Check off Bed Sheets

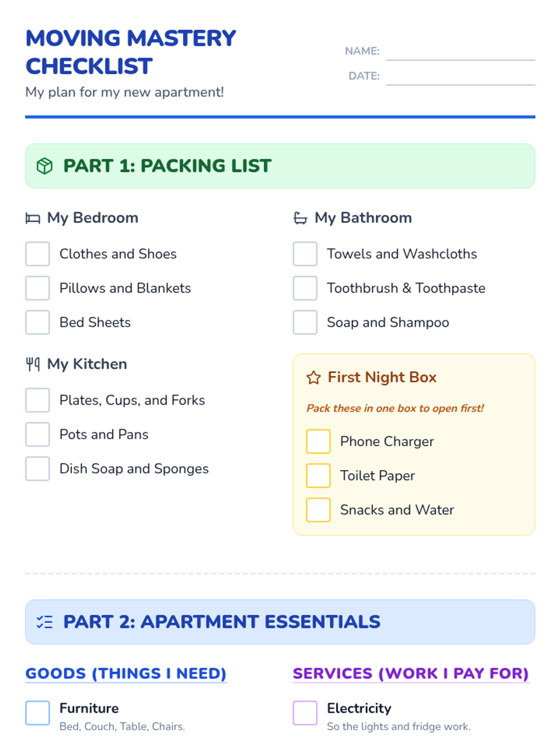[37, 322]
